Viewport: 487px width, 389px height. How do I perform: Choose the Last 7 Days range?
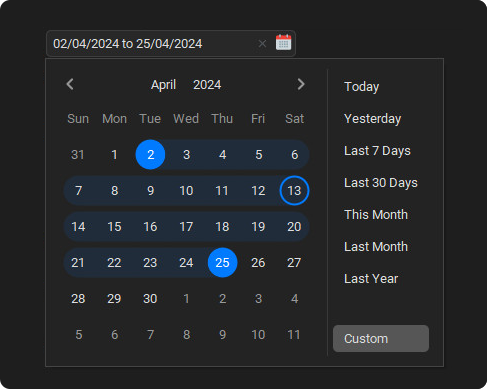[377, 151]
